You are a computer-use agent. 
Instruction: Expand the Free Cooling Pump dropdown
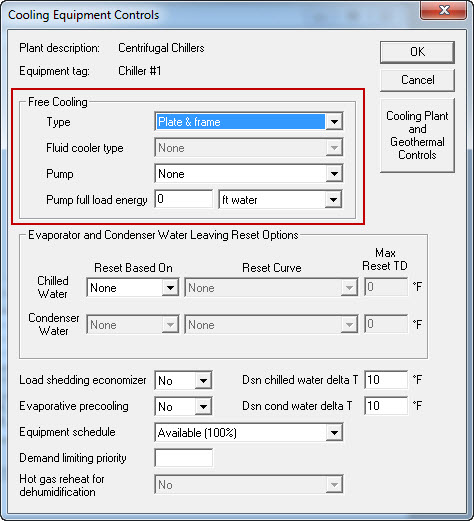[x=249, y=174]
